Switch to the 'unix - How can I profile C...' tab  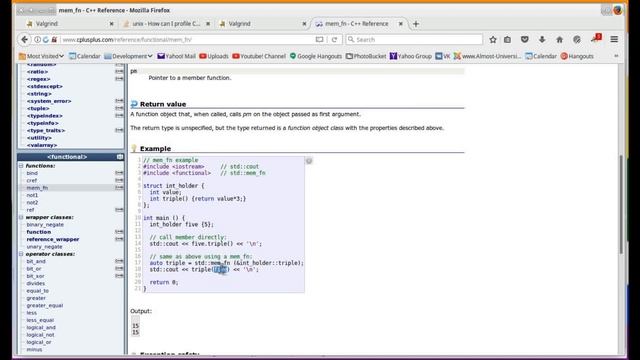(x=166, y=24)
